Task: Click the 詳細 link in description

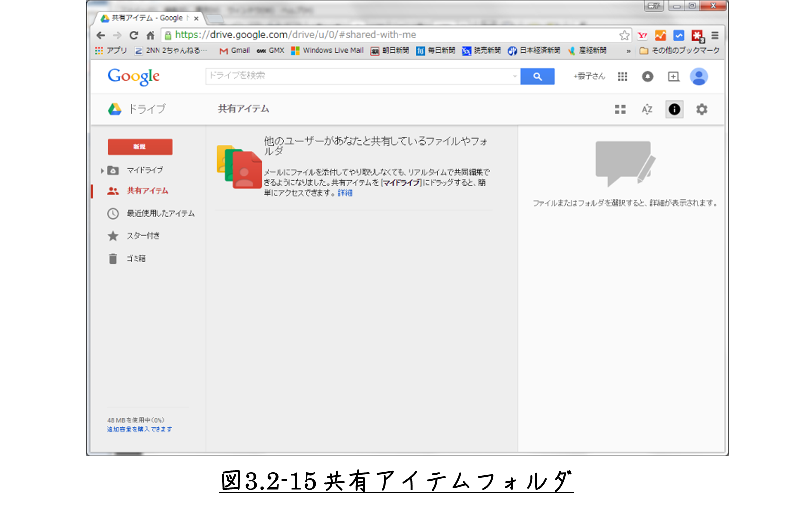Action: coord(345,193)
